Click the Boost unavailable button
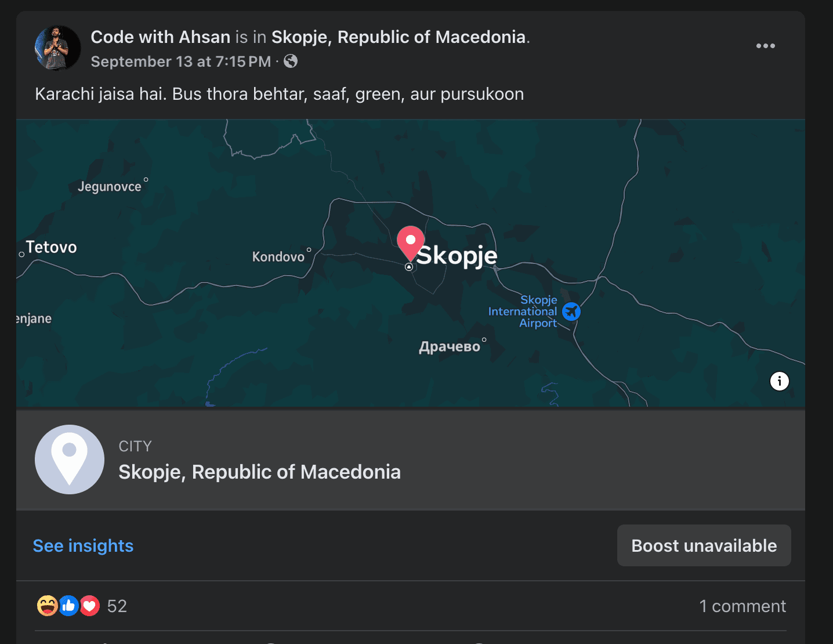 click(704, 545)
